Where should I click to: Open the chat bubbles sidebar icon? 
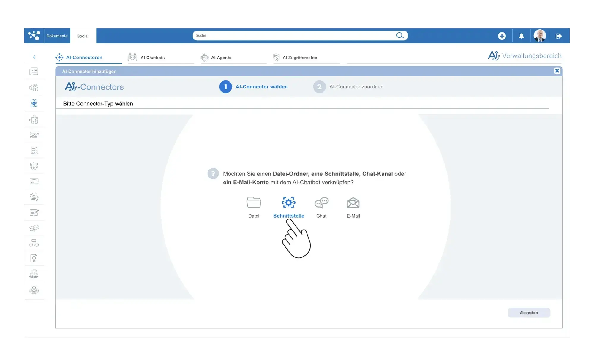[34, 228]
